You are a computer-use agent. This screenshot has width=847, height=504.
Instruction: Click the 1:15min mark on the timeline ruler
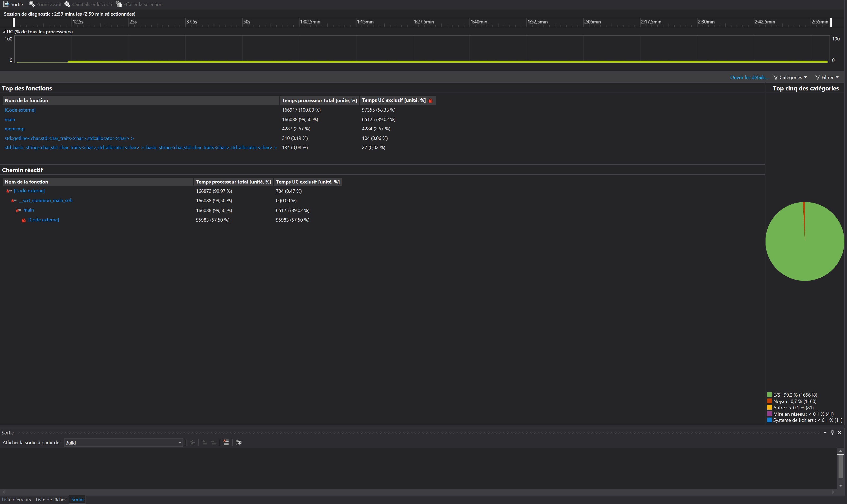pyautogui.click(x=365, y=22)
